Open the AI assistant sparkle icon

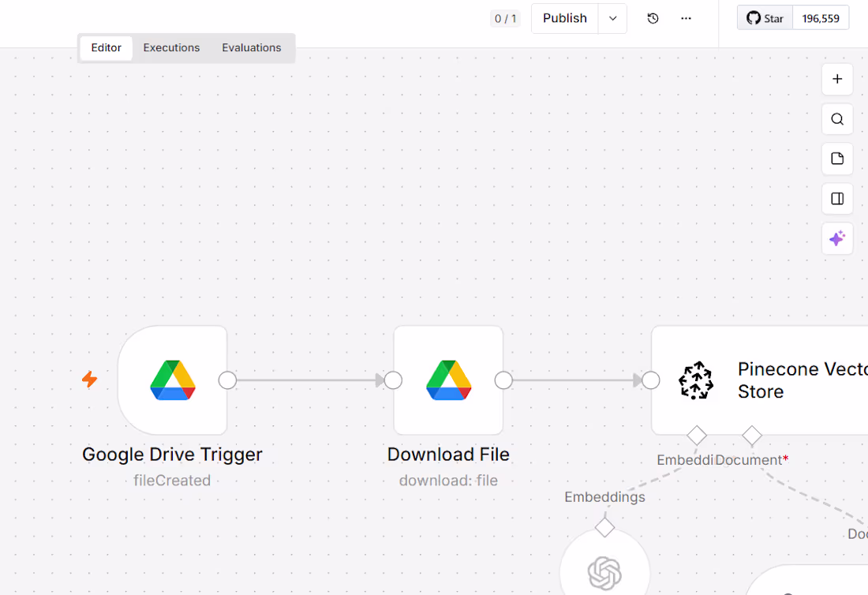[837, 238]
